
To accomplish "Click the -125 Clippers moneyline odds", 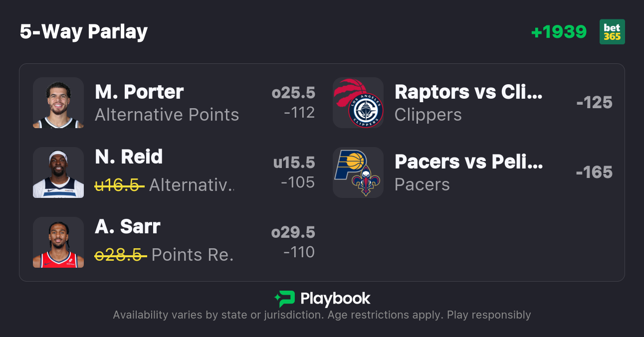I will tap(594, 103).
